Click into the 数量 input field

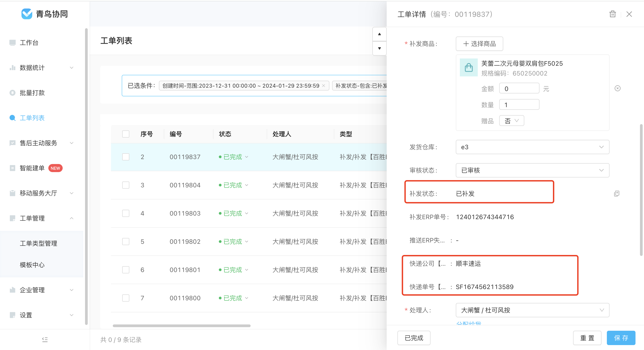click(519, 105)
